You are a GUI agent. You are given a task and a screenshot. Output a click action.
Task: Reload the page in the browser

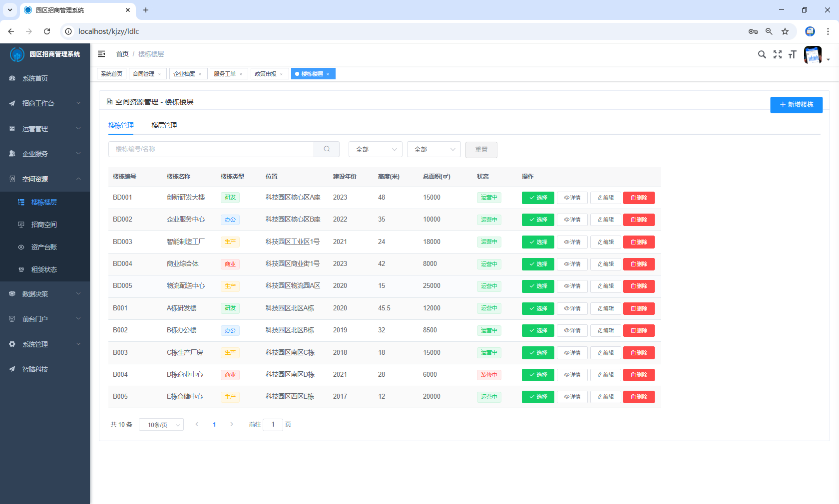pos(47,31)
